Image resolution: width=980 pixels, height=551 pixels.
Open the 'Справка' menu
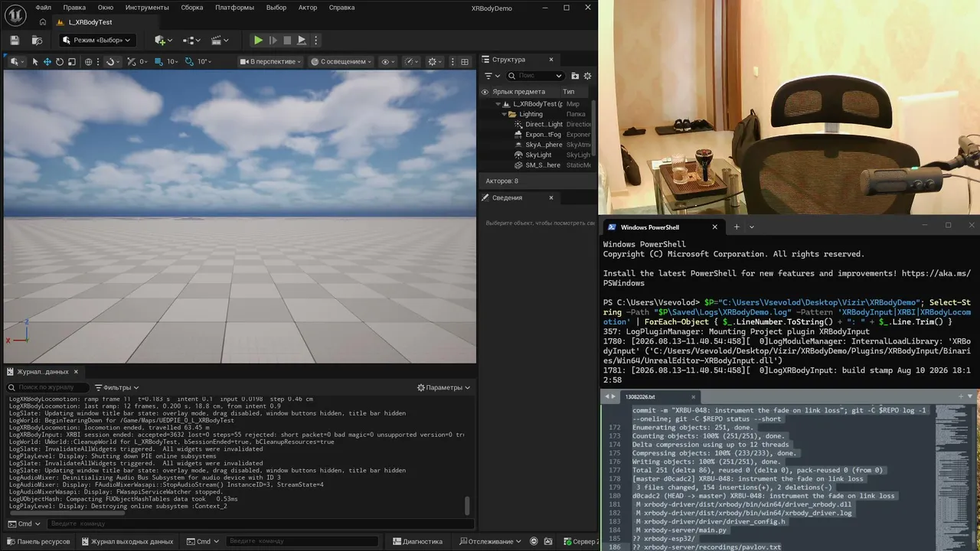click(x=341, y=8)
